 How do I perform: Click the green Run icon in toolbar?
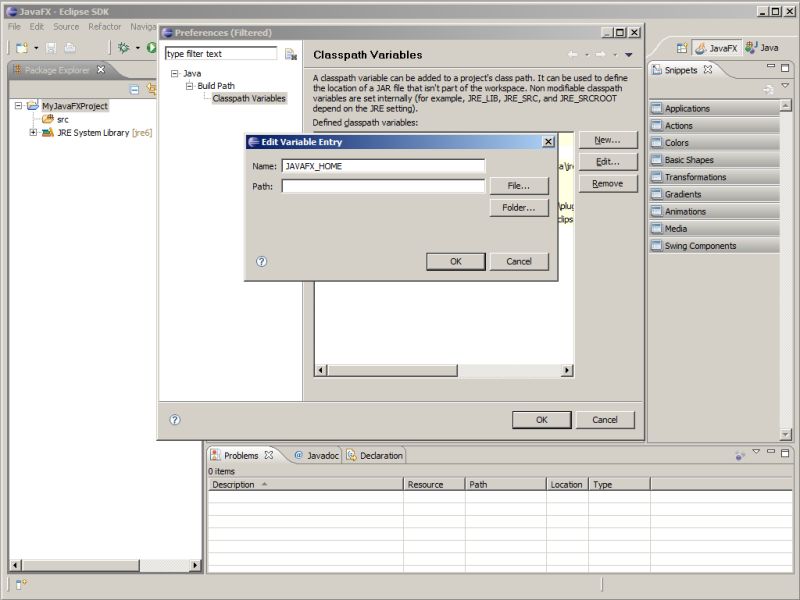click(151, 47)
